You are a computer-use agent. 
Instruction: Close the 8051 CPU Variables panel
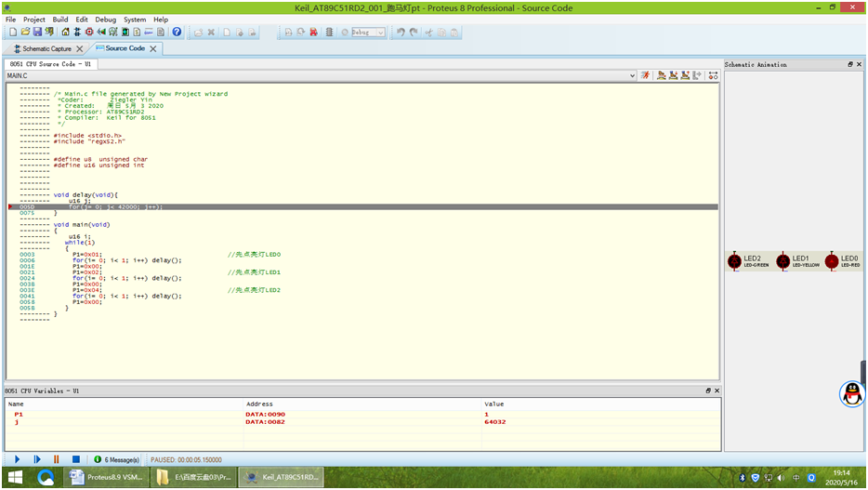(717, 391)
